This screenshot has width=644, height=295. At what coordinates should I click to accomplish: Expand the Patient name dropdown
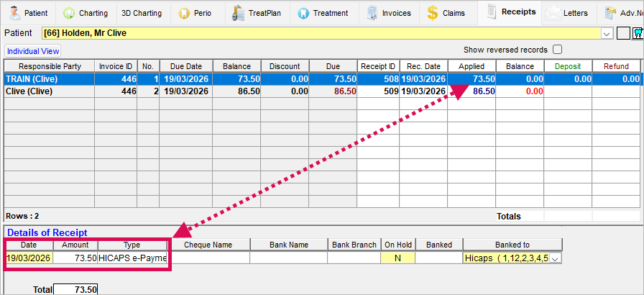[607, 33]
